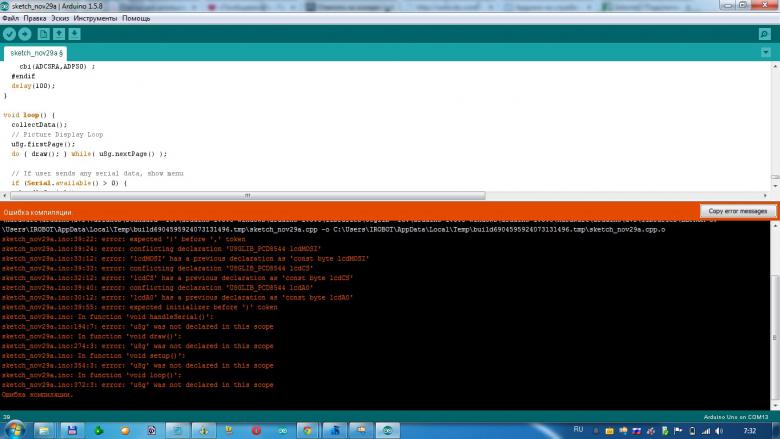Click the Chrome icon in taskbar
780x439 pixels.
point(308,430)
